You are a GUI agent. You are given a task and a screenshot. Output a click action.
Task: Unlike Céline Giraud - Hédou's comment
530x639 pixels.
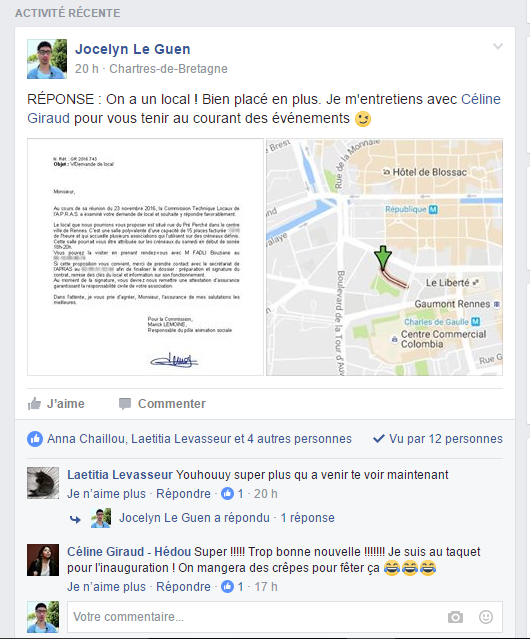(x=106, y=586)
